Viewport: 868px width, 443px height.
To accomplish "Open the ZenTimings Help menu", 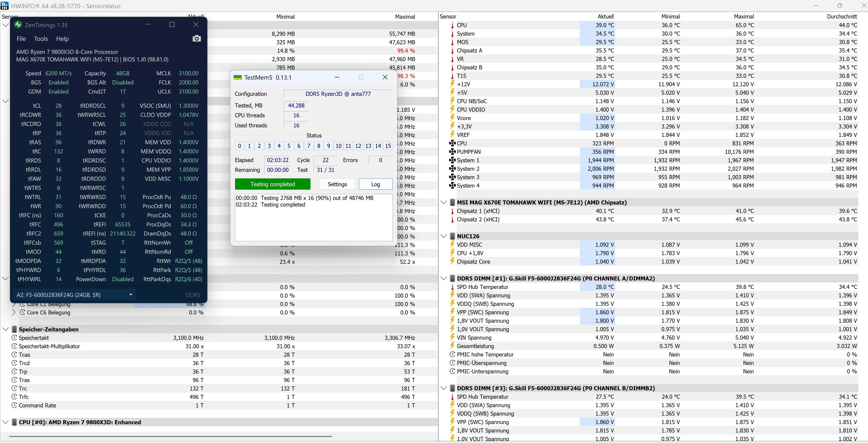I will point(62,39).
